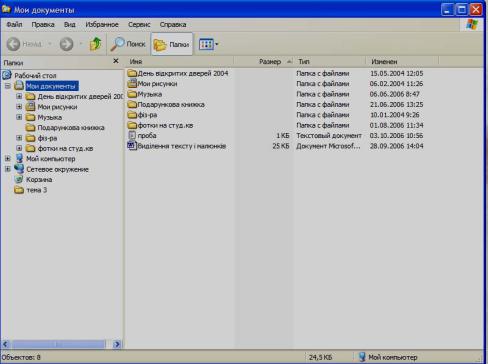
Task: Click Windows flag logo in menu bar
Action: point(472,24)
